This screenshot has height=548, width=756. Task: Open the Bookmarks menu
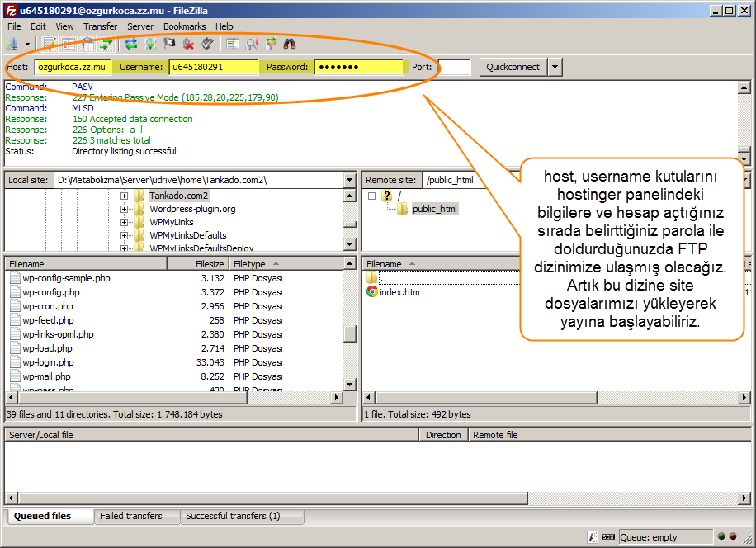click(x=185, y=26)
